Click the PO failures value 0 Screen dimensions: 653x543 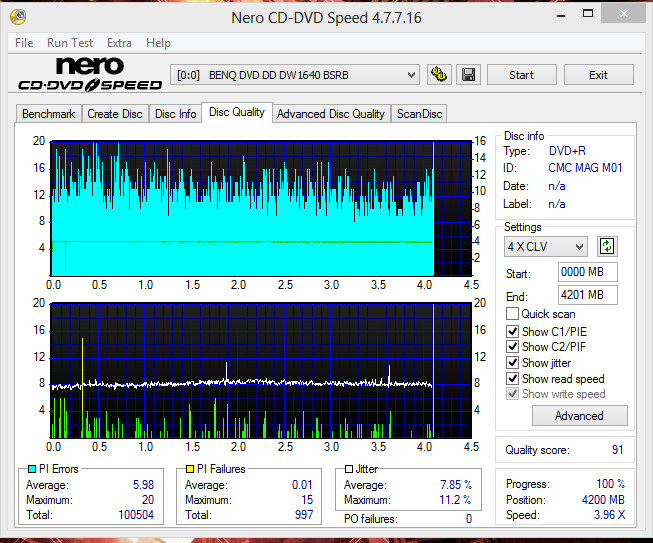[469, 519]
